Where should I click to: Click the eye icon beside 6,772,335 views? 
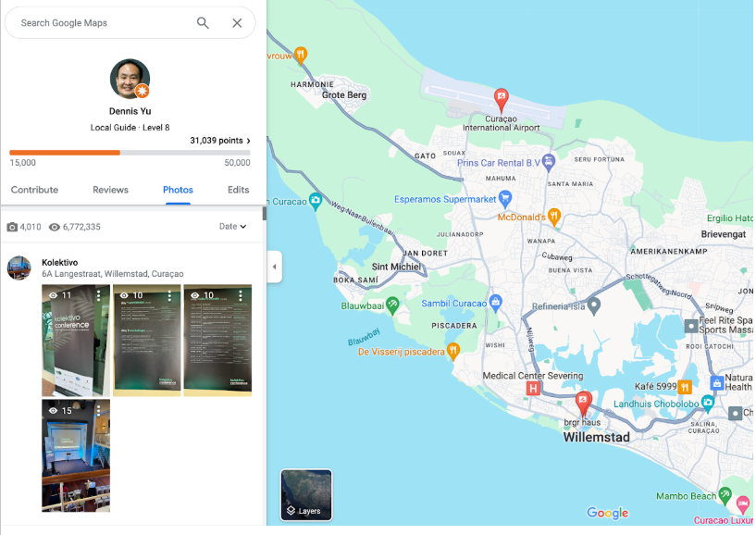(x=55, y=227)
